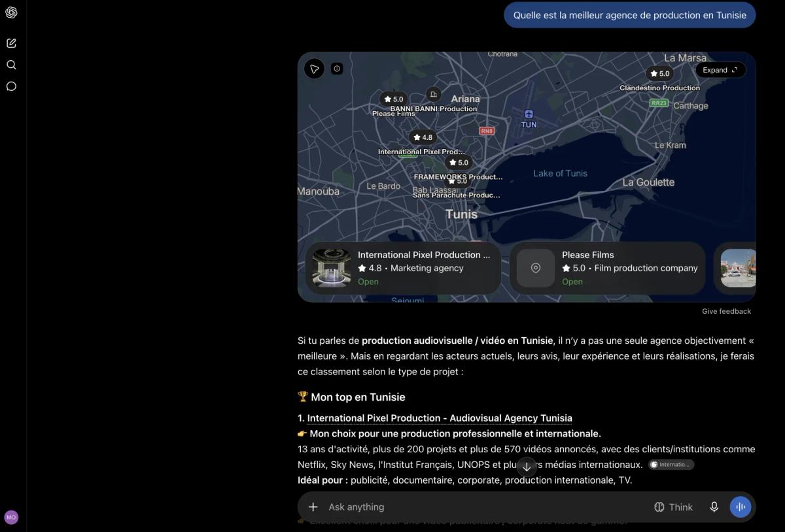Click the RR23 road badge on the map
Image resolution: width=785 pixels, height=532 pixels.
click(659, 103)
